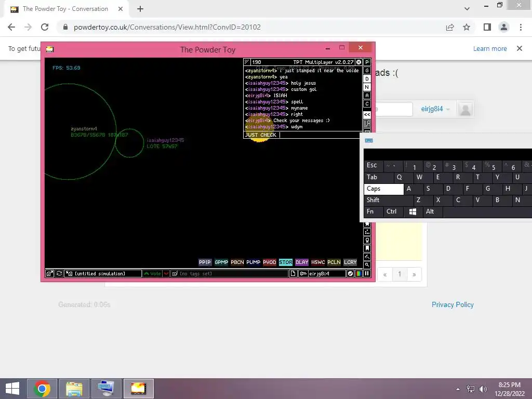Click the Tab key on the on-screen keyboard
The width and height of the screenshot is (532, 399).
click(379, 177)
